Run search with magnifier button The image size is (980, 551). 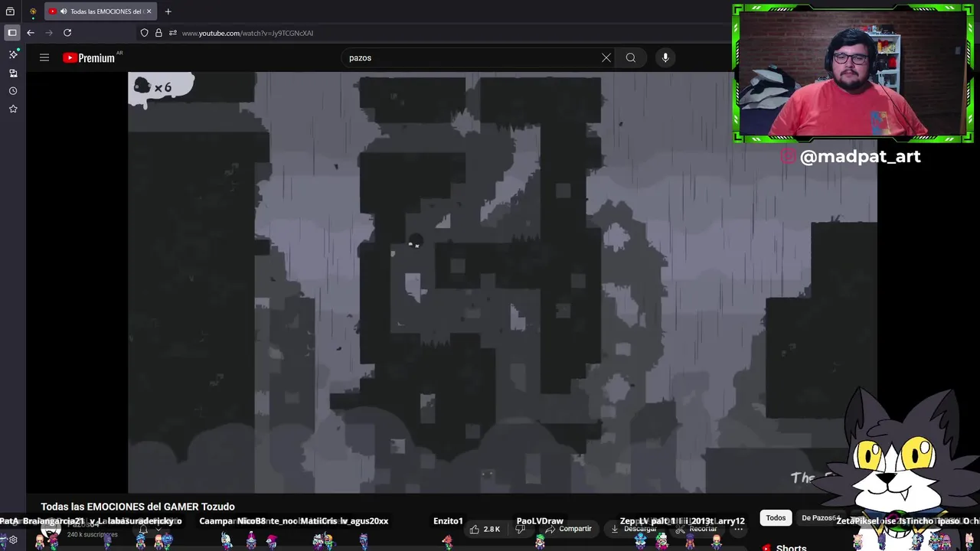click(x=631, y=57)
